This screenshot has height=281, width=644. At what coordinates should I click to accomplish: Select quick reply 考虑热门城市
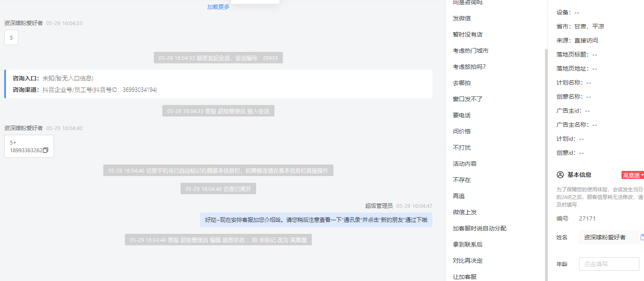[x=471, y=51]
